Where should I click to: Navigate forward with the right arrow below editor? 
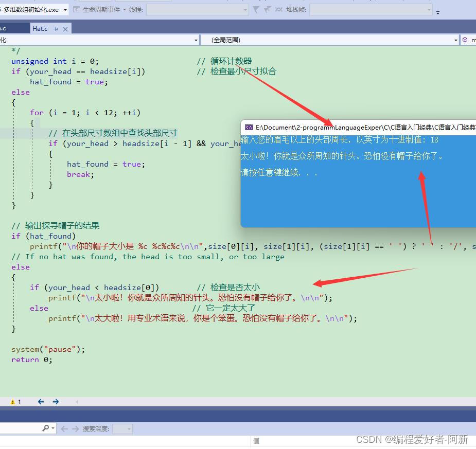tap(56, 402)
